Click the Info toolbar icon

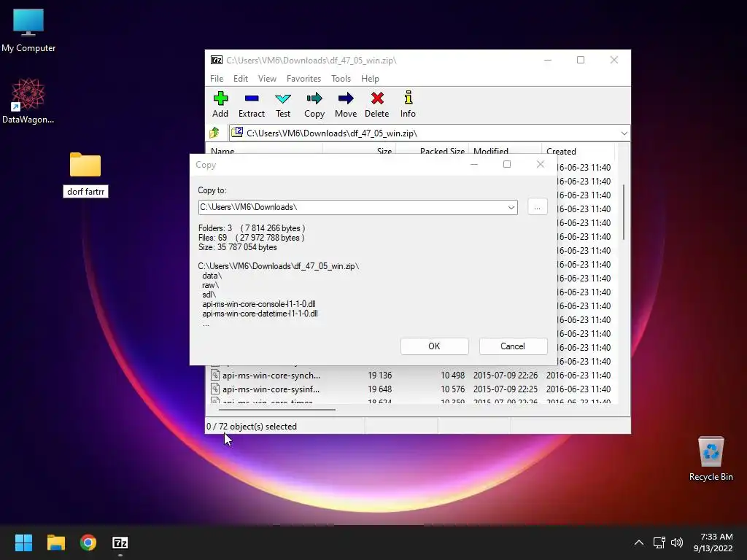[x=408, y=104]
